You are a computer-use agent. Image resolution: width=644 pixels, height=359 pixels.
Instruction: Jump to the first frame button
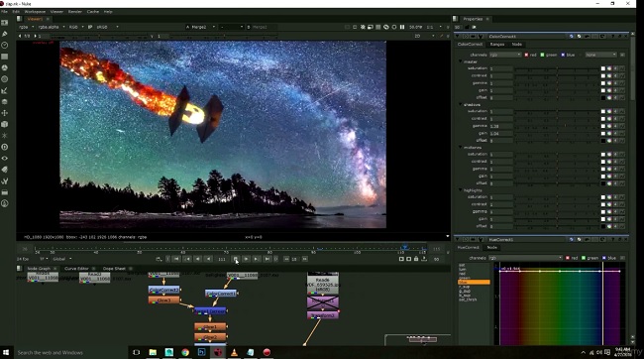point(176,259)
